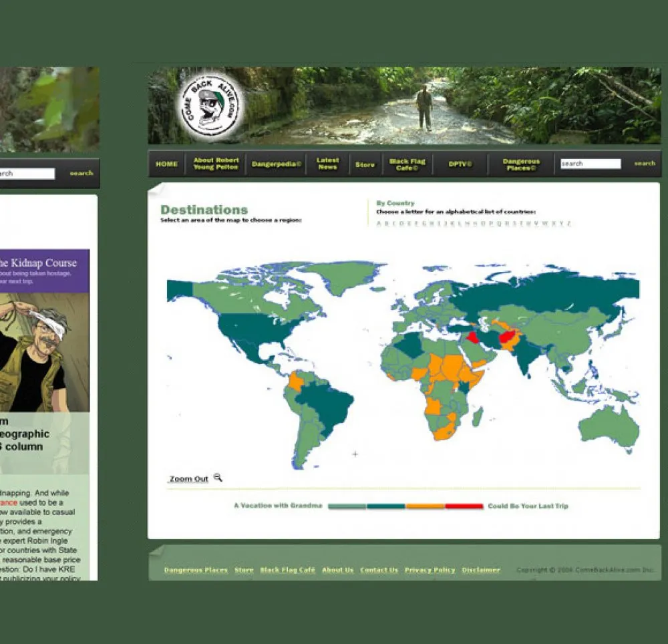The width and height of the screenshot is (668, 644).
Task: Open Black Flag Cafe in top navigation
Action: point(407,164)
